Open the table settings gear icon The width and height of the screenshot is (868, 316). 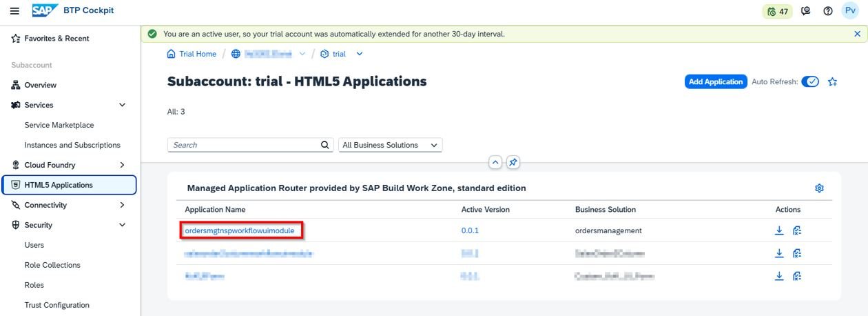(x=819, y=188)
